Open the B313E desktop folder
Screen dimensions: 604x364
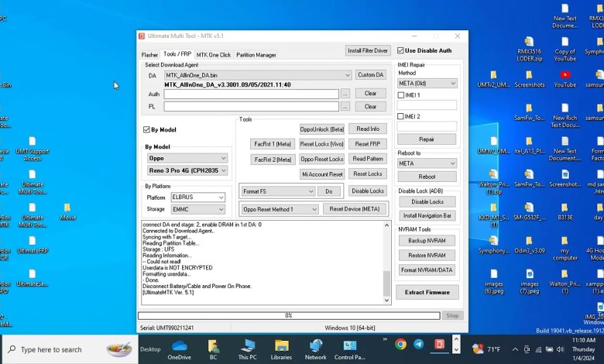click(x=565, y=211)
